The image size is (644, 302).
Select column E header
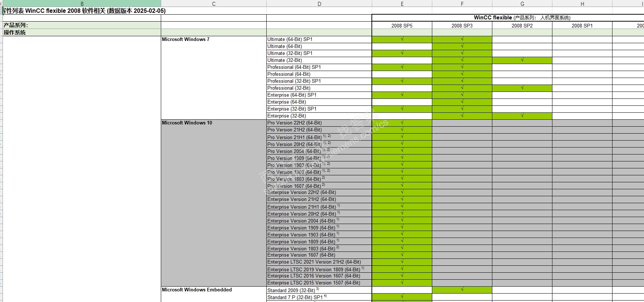[x=402, y=4]
